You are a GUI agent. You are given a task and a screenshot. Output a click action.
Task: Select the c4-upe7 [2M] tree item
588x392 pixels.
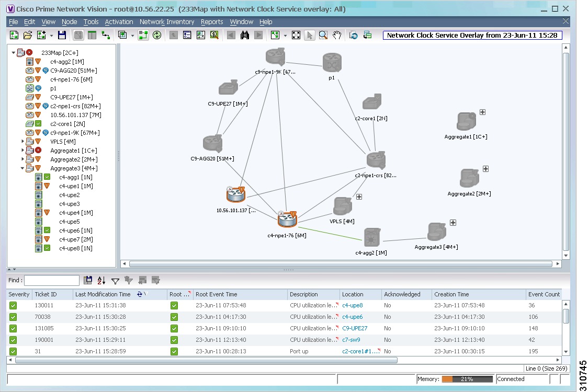76,239
